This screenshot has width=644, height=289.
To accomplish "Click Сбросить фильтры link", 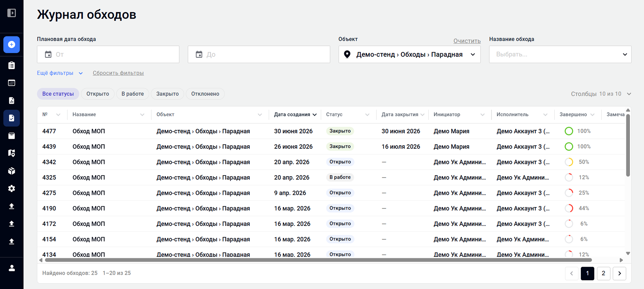I will [118, 73].
